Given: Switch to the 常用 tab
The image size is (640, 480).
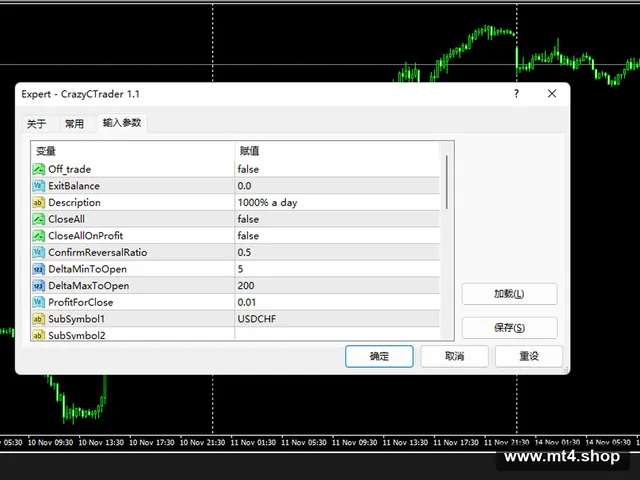Looking at the screenshot, I should pyautogui.click(x=74, y=124).
